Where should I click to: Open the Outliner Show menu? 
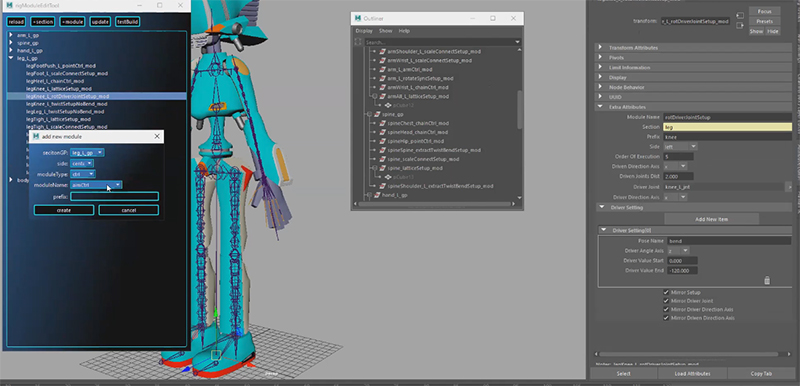pyautogui.click(x=385, y=31)
